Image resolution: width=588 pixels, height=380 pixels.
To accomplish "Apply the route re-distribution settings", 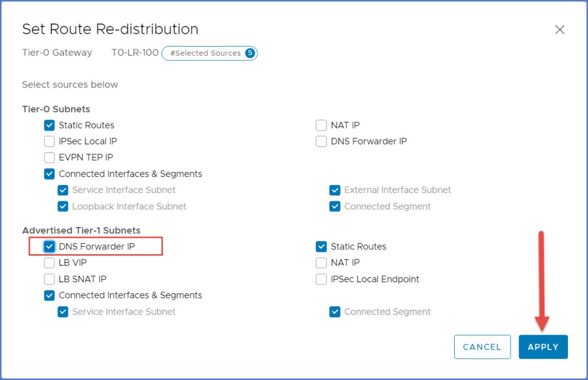I will [543, 347].
